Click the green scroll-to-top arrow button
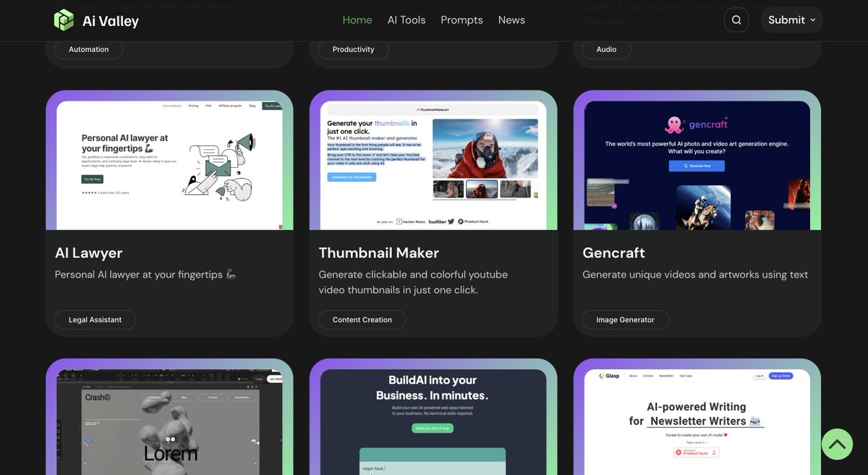This screenshot has width=868, height=475. [837, 444]
